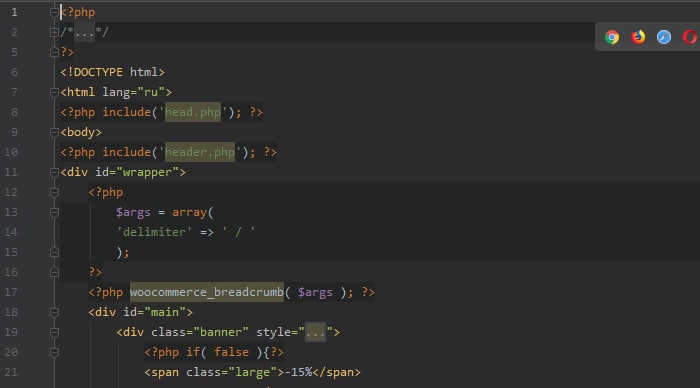Open preview in Chrome browser

click(612, 37)
